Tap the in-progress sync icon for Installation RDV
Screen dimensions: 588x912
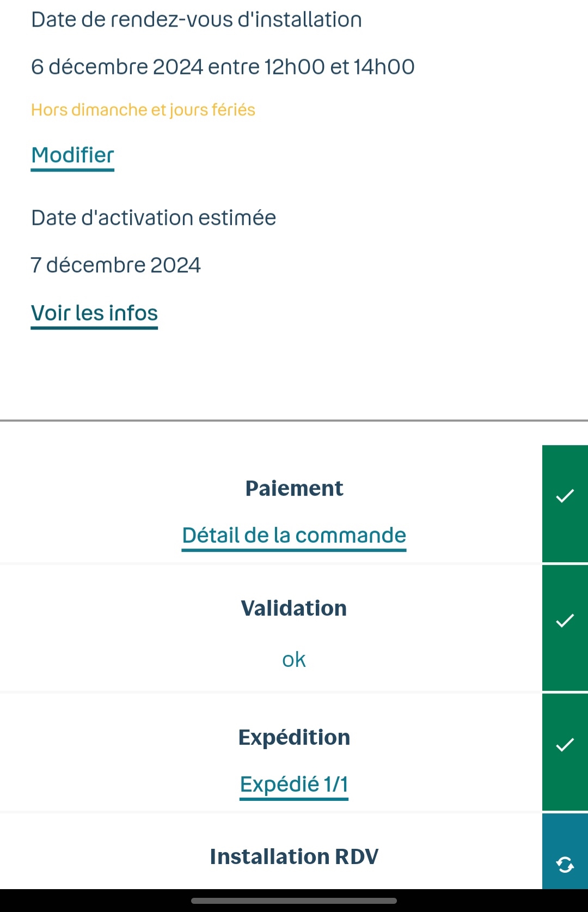pos(565,864)
